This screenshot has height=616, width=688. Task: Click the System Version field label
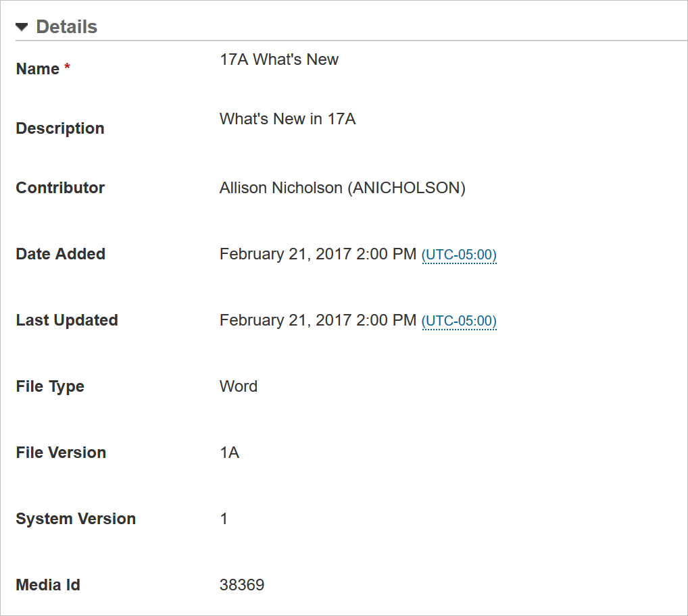pyautogui.click(x=76, y=519)
